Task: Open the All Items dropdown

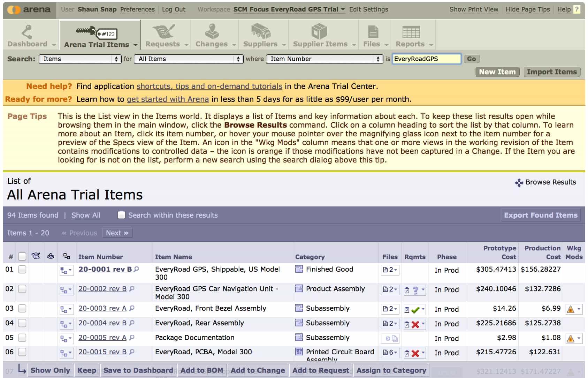Action: 189,59
